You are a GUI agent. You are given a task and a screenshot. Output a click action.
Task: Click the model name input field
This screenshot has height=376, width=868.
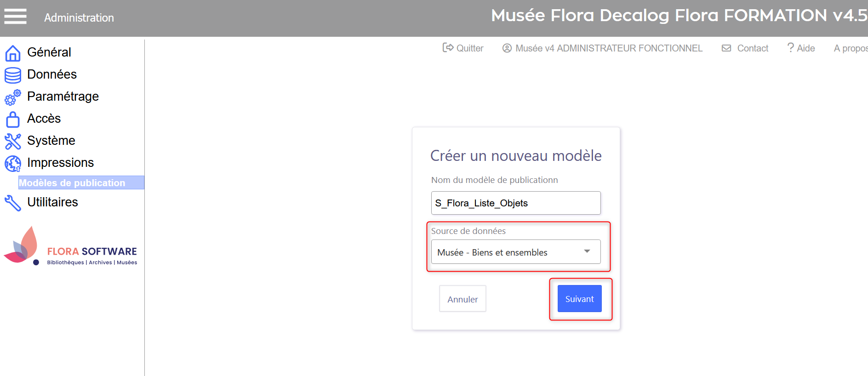(515, 203)
